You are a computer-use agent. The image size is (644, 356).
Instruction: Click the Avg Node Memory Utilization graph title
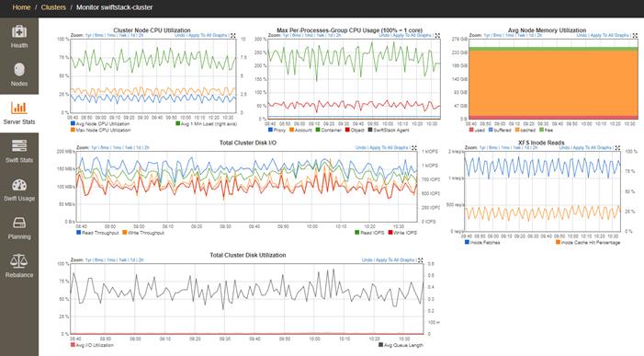[547, 30]
